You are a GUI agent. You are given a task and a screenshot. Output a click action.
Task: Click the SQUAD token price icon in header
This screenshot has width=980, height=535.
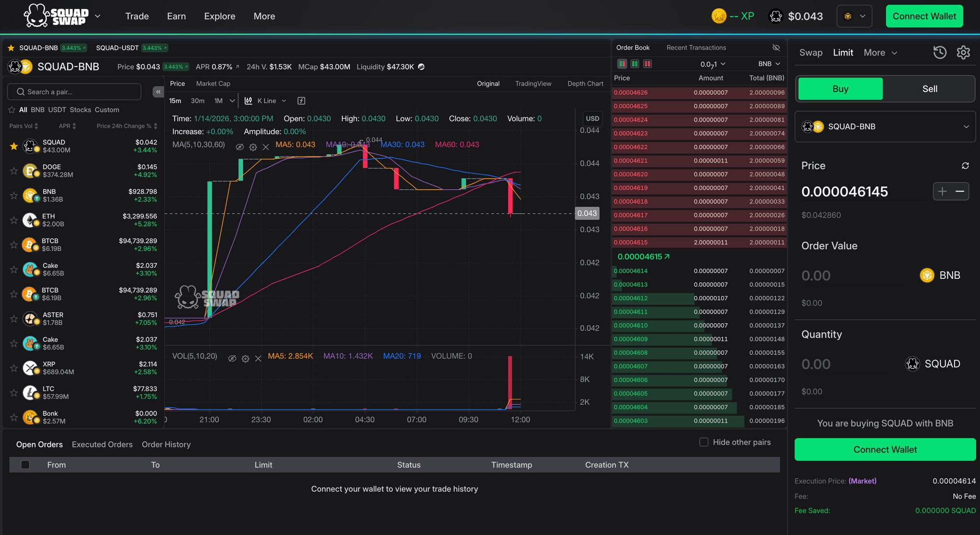[x=775, y=16]
